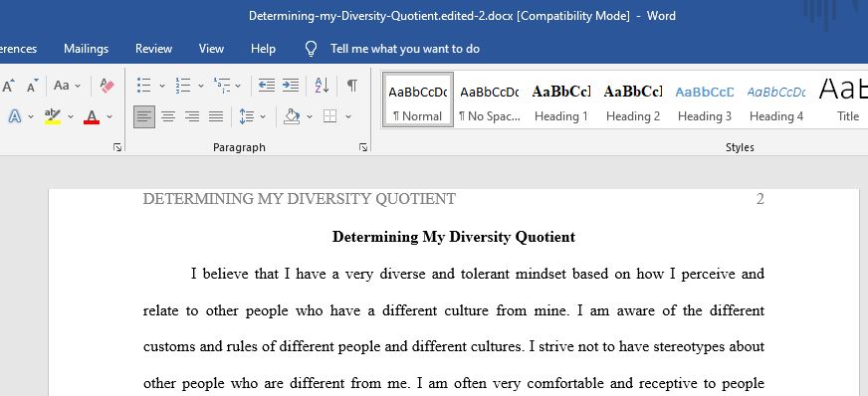Screen dimensions: 868x396
Task: Launch Font dialog box launcher
Action: tap(117, 147)
